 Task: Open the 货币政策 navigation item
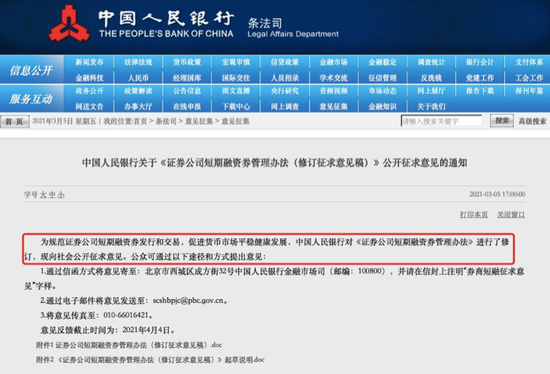click(187, 62)
